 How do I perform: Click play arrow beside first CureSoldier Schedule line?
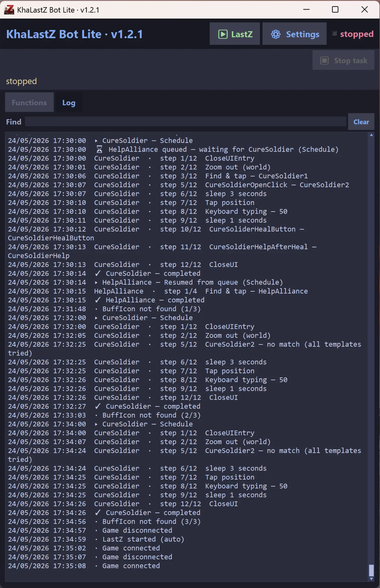point(96,141)
